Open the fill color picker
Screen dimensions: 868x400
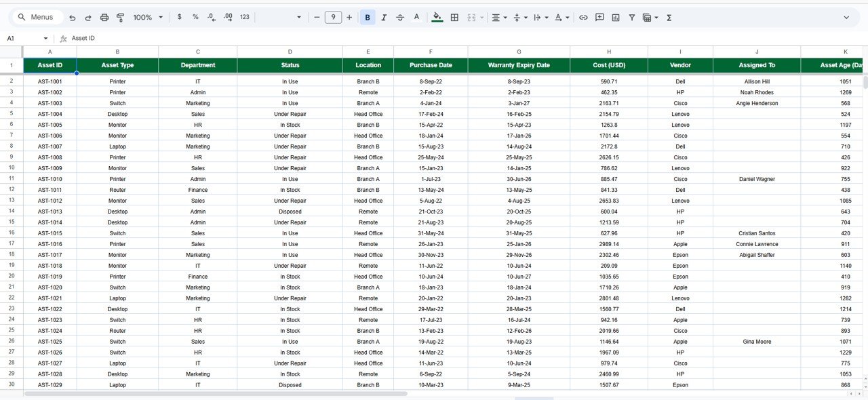(x=437, y=17)
